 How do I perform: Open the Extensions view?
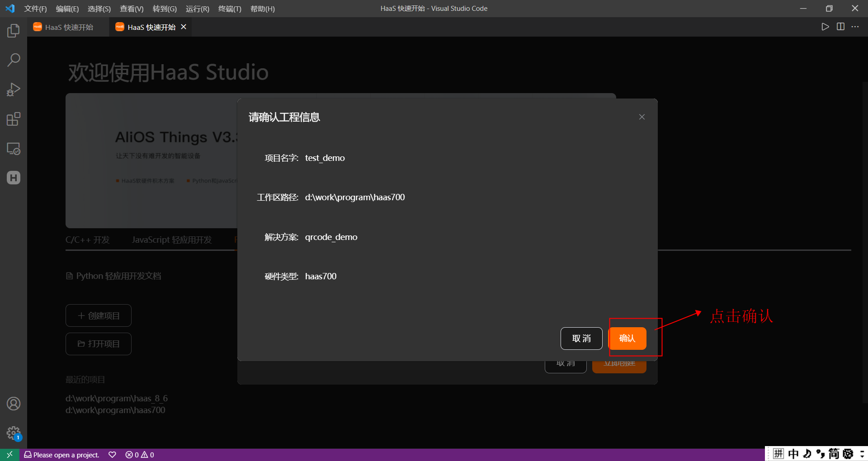click(x=14, y=119)
